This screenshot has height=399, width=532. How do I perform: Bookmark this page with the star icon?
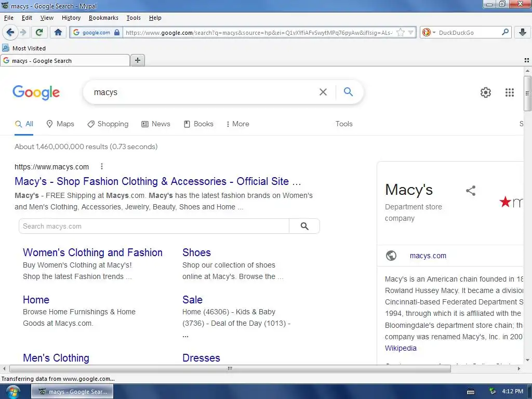click(401, 32)
